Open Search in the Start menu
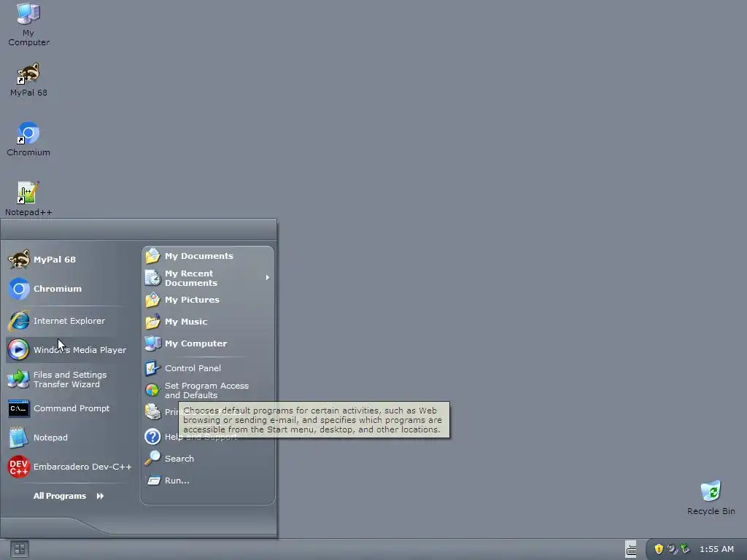Viewport: 747px width, 560px height. [x=208, y=459]
